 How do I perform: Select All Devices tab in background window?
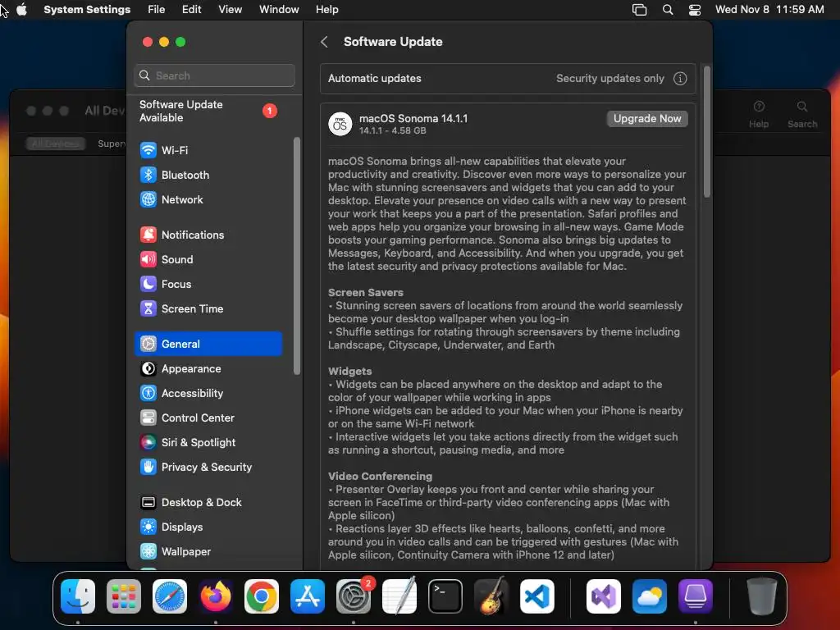[x=55, y=144]
